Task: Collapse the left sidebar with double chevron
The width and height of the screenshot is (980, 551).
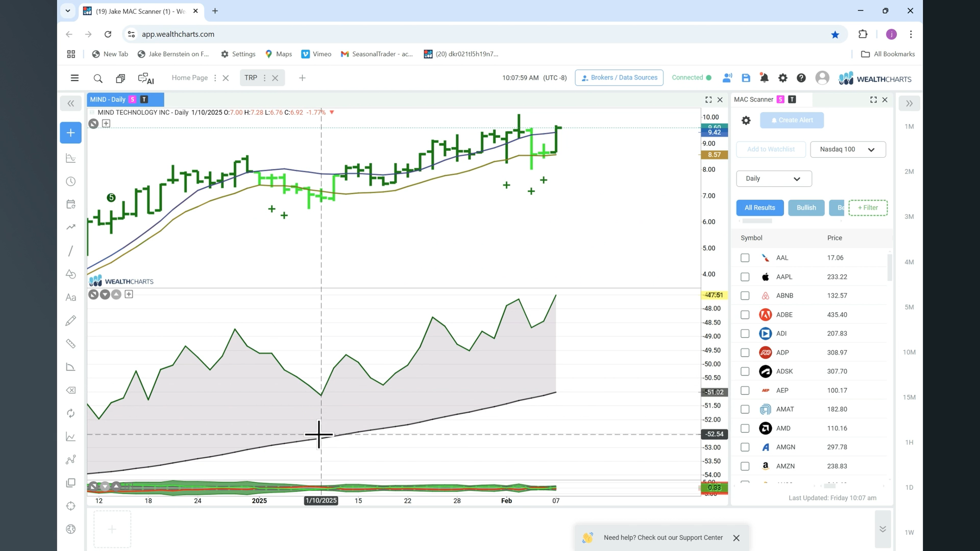Action: [x=70, y=104]
